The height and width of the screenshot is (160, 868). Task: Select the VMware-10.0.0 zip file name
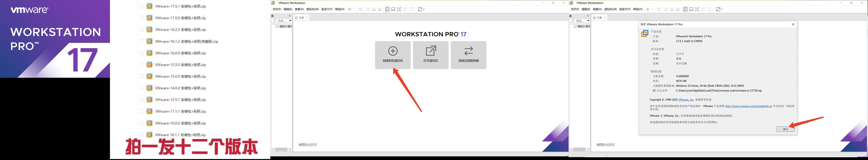tap(180, 123)
